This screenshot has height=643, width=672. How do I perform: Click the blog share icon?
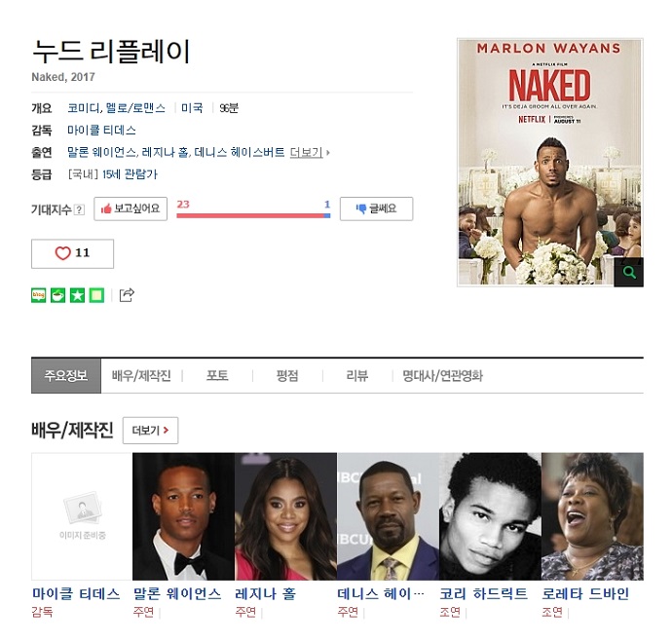pos(39,295)
